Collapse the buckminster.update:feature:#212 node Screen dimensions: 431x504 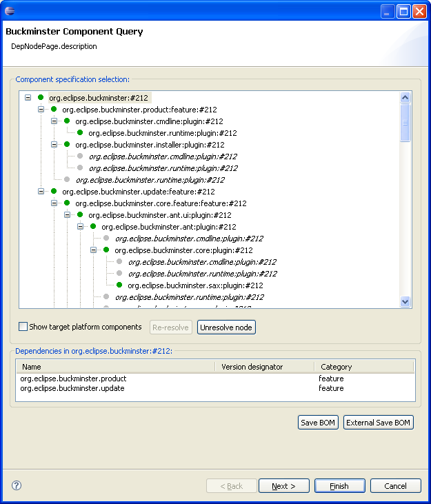pos(41,192)
